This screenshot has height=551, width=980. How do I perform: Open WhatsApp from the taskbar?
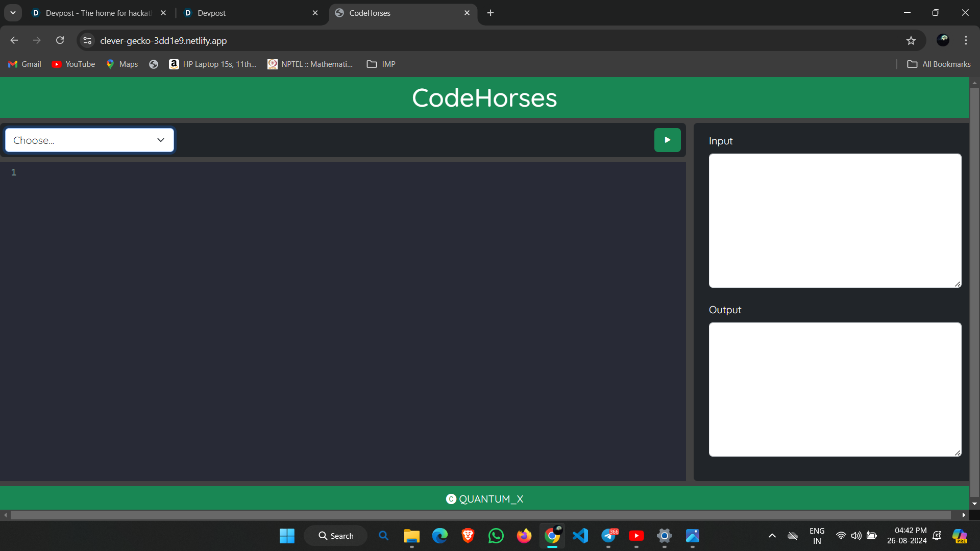point(496,536)
